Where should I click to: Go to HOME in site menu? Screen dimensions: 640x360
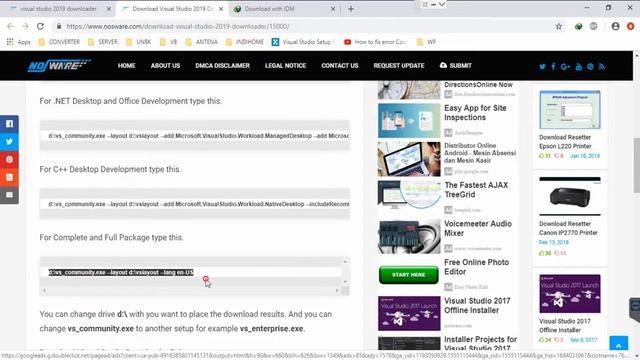coord(127,65)
